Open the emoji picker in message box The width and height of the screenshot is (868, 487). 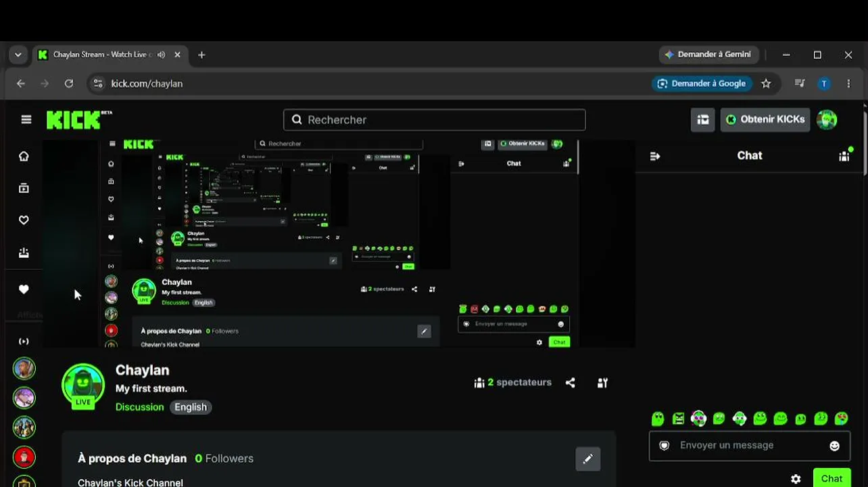click(x=835, y=446)
